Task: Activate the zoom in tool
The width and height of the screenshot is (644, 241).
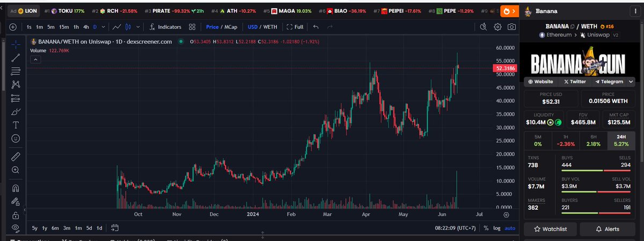Action: click(16, 170)
